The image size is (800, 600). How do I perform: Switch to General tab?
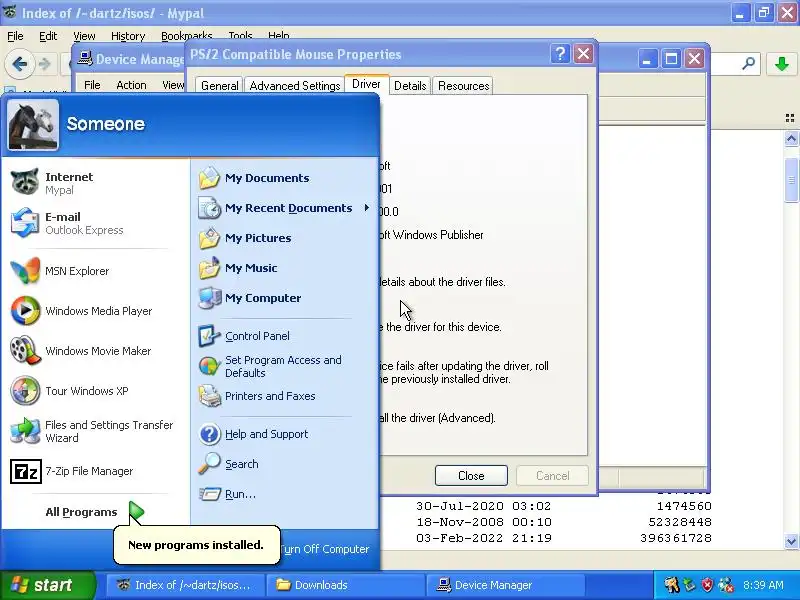click(x=219, y=86)
